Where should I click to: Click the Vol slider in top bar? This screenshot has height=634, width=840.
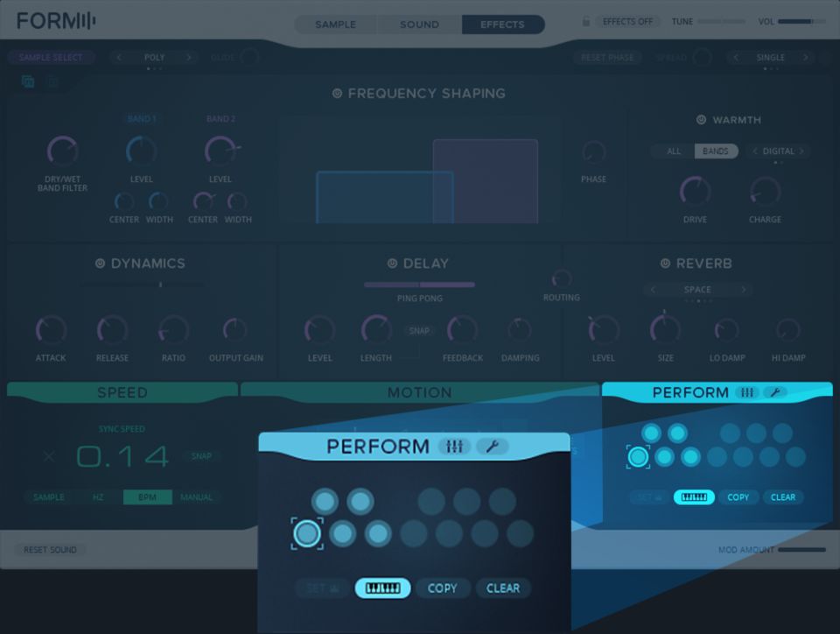[795, 21]
